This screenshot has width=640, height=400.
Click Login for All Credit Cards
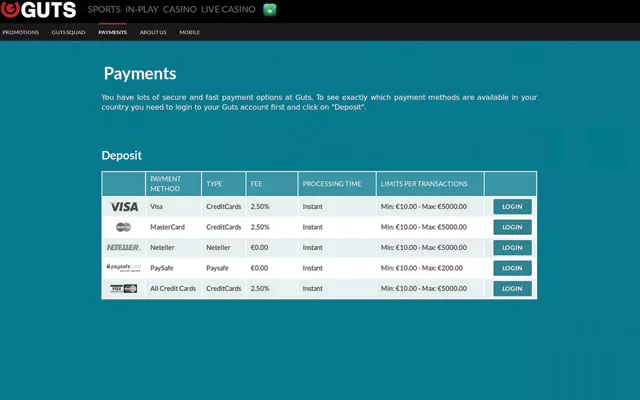512,288
